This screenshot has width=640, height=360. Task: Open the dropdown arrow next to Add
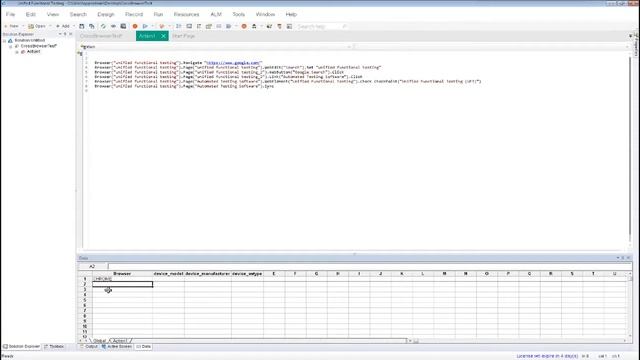click(73, 26)
